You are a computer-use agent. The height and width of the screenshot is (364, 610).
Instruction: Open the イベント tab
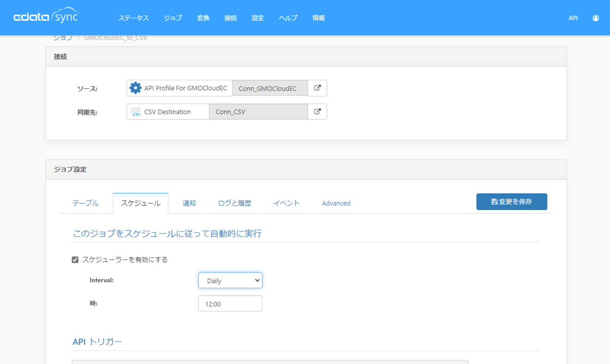pos(286,203)
